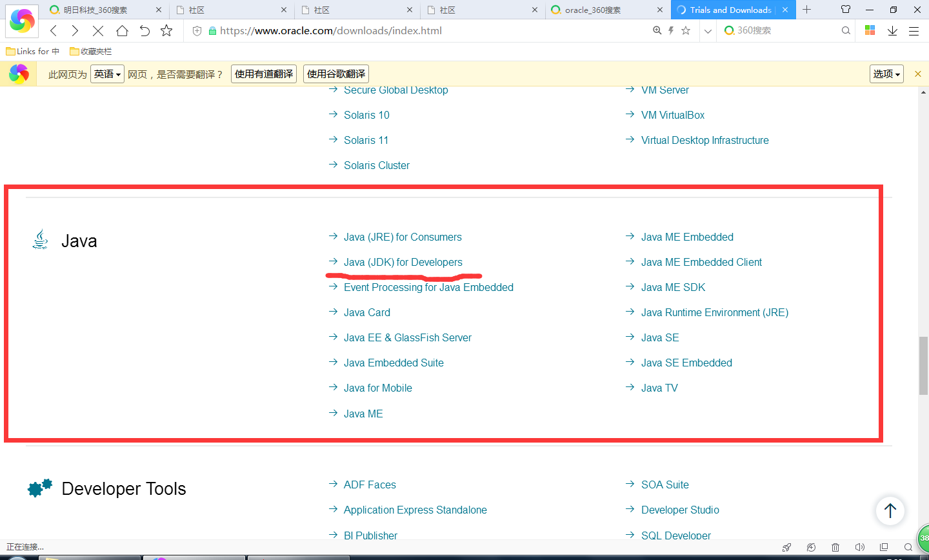Go back with the browser back arrow
Image resolution: width=929 pixels, height=560 pixels.
(54, 30)
